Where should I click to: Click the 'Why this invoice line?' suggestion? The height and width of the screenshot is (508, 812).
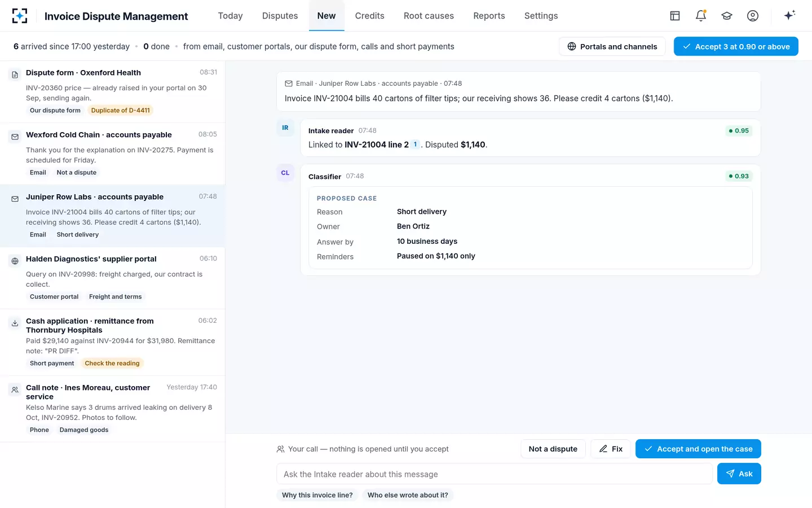pyautogui.click(x=317, y=495)
